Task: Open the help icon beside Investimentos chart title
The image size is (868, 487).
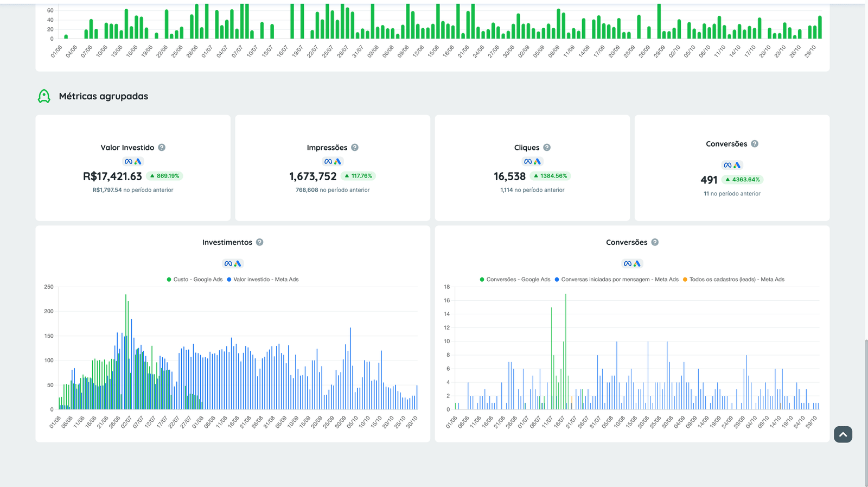Action: tap(260, 242)
